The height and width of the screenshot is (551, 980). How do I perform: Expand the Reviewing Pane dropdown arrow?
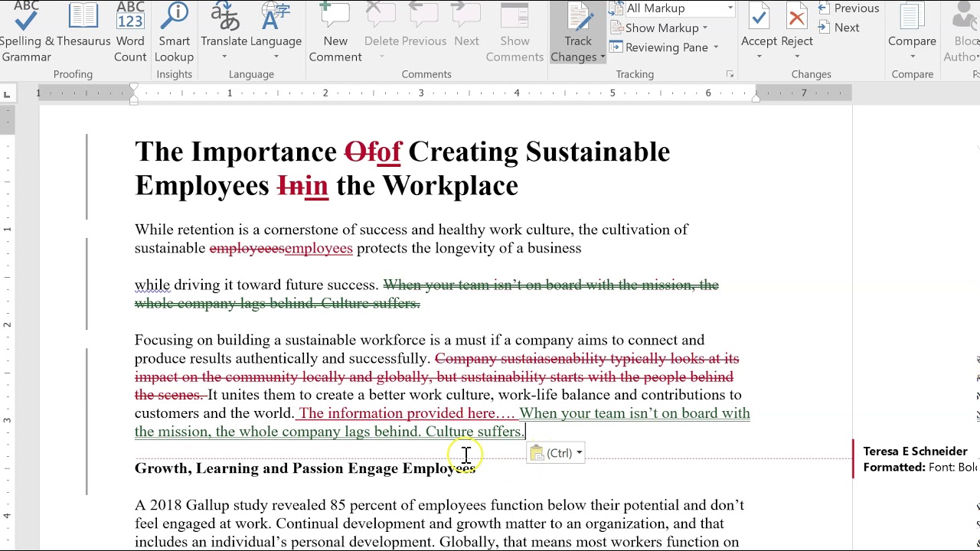[716, 47]
